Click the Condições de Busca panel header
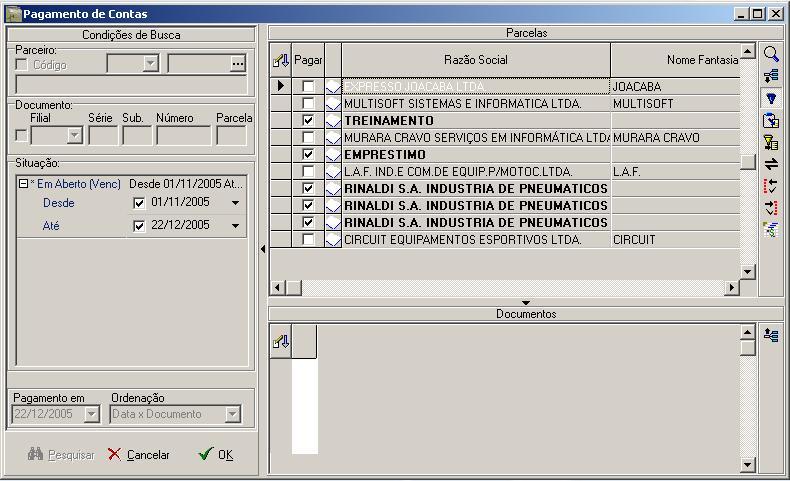 click(x=131, y=35)
